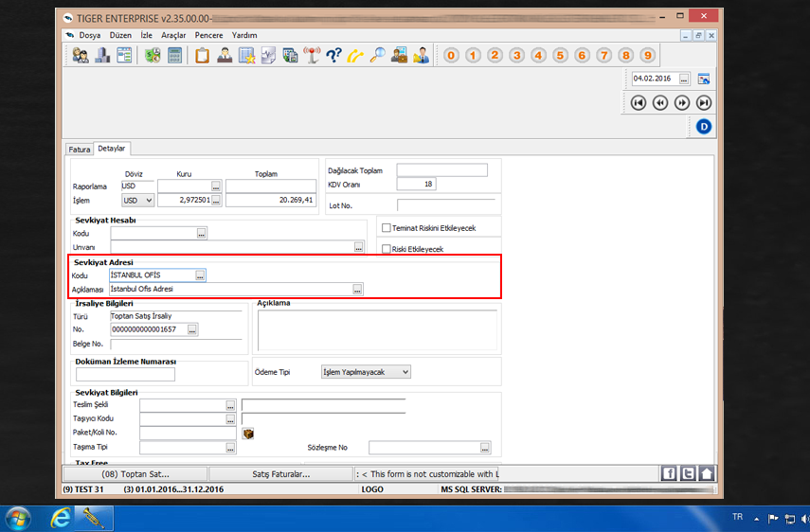Open İrsaliye No. lookup button
Screen dimensions: 810x532
click(192, 329)
